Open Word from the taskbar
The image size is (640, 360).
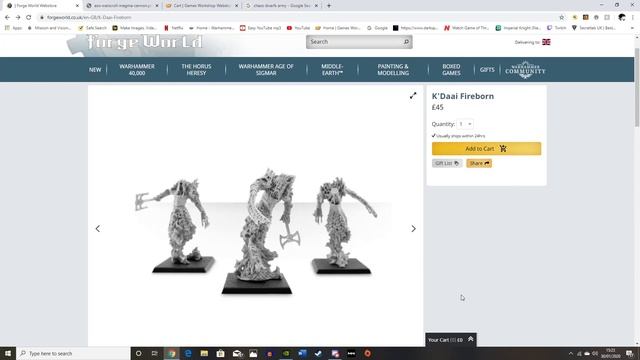(302, 353)
